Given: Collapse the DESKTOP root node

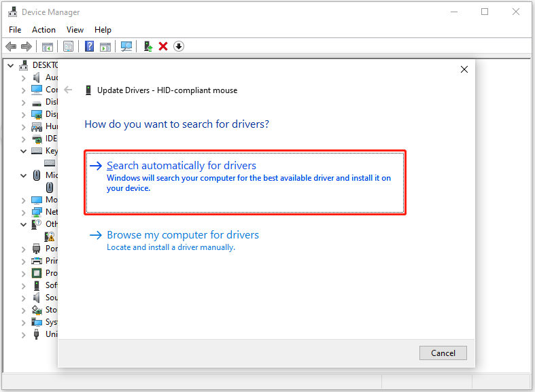Looking at the screenshot, I should click(11, 65).
